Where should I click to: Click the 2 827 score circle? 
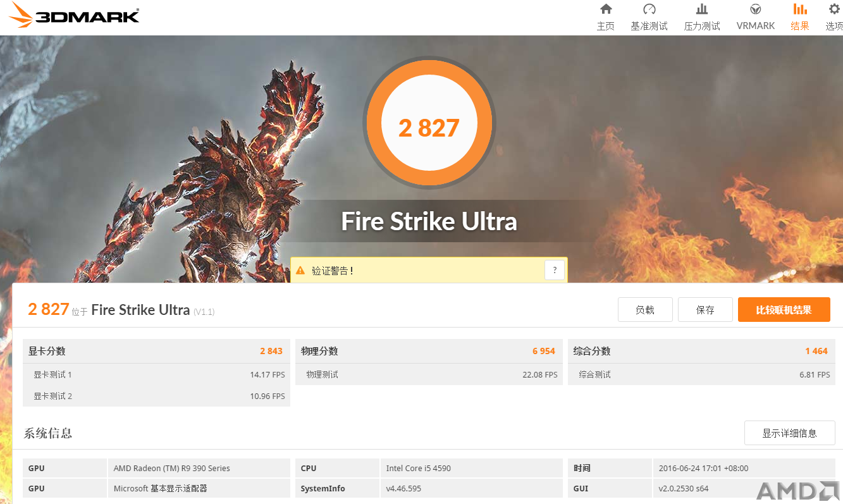click(x=429, y=123)
